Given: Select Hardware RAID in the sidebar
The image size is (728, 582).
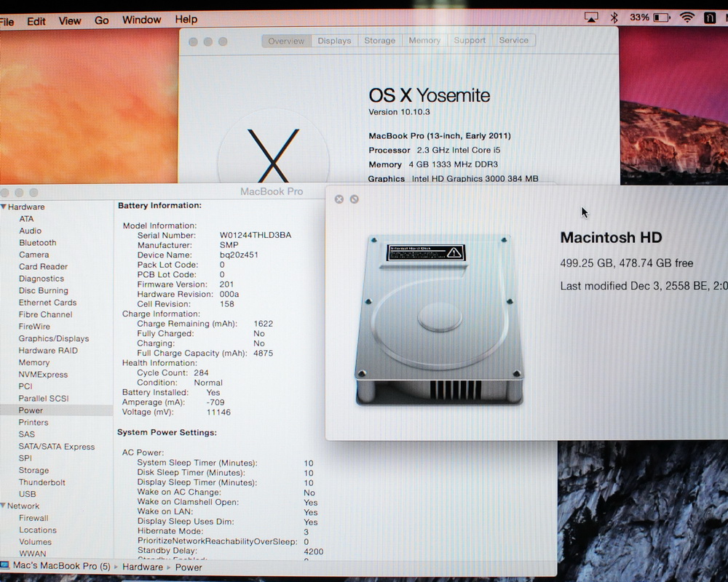Looking at the screenshot, I should (x=48, y=351).
